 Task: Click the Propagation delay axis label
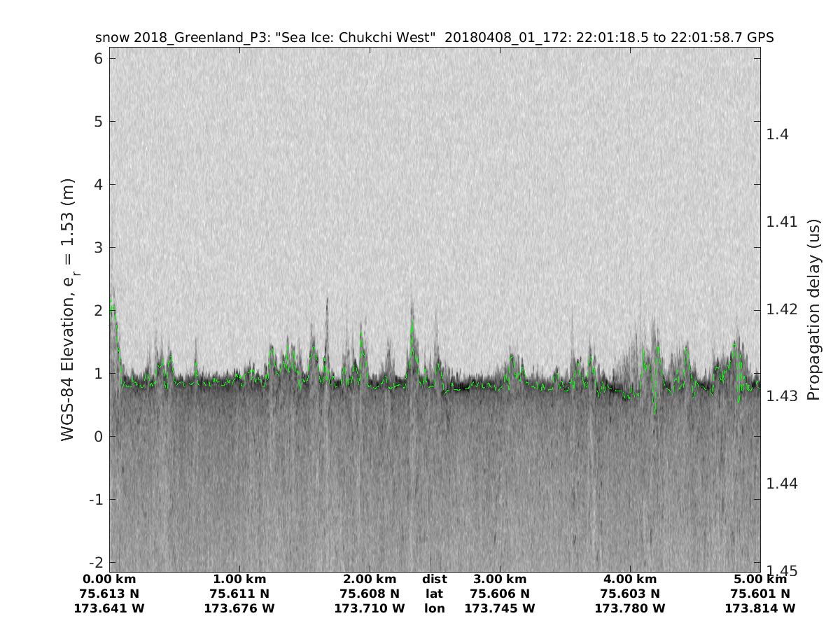[813, 309]
